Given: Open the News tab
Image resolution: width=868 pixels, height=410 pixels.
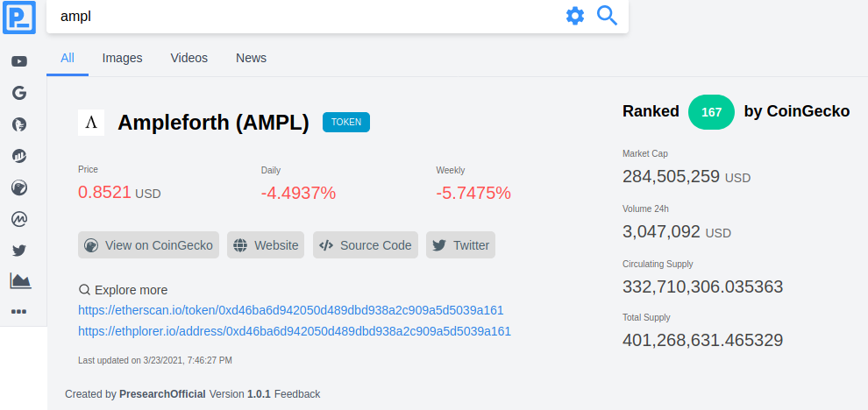Looking at the screenshot, I should 251,58.
